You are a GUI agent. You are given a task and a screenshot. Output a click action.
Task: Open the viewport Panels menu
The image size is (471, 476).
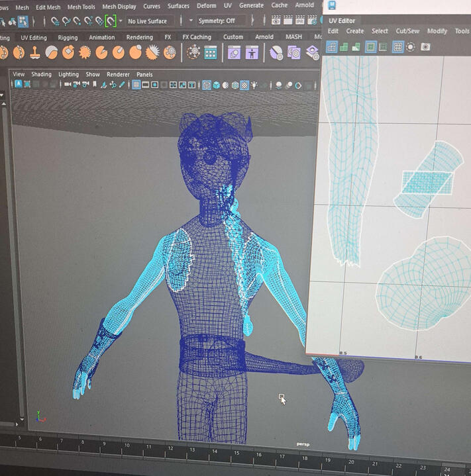pos(144,75)
